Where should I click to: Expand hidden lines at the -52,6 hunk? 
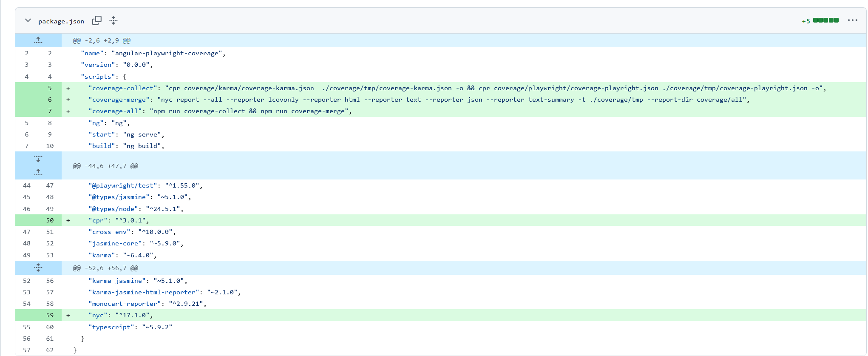click(x=38, y=268)
